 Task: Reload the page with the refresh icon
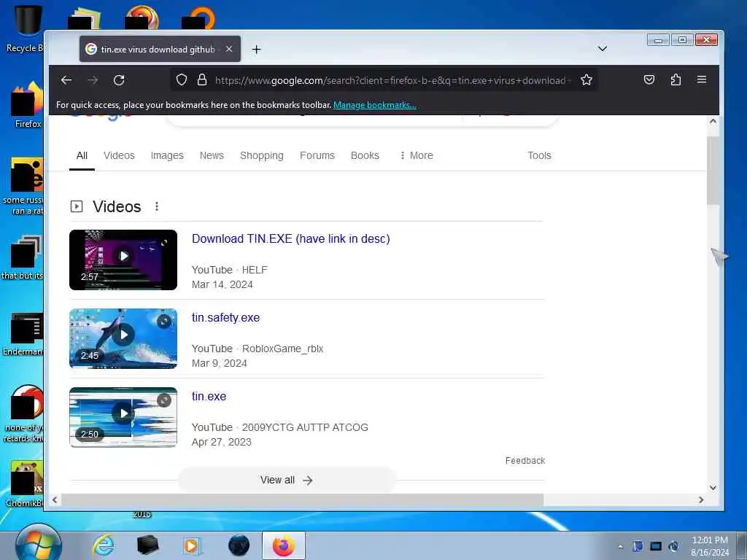pyautogui.click(x=119, y=80)
